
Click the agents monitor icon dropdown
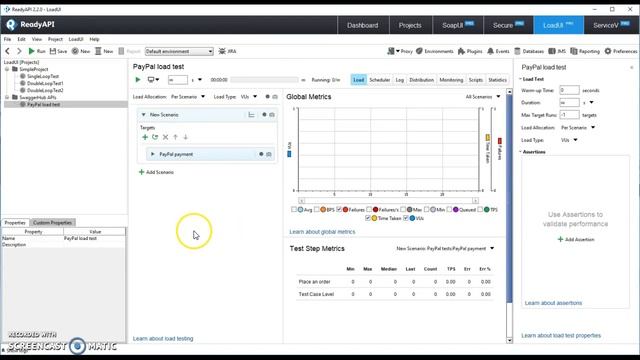pyautogui.click(x=153, y=80)
